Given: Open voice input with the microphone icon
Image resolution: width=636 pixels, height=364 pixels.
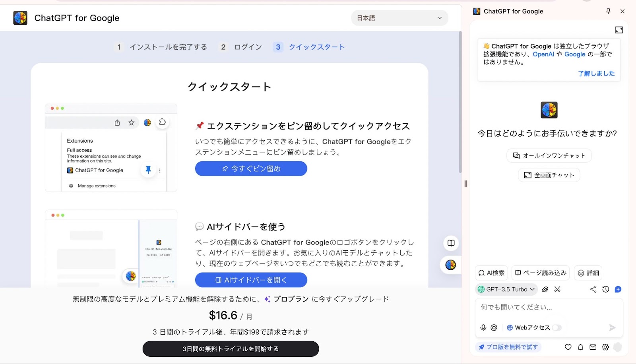Looking at the screenshot, I should point(483,327).
